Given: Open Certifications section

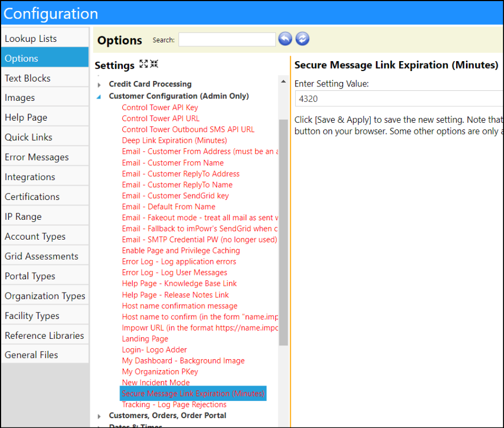Looking at the screenshot, I should (45, 197).
